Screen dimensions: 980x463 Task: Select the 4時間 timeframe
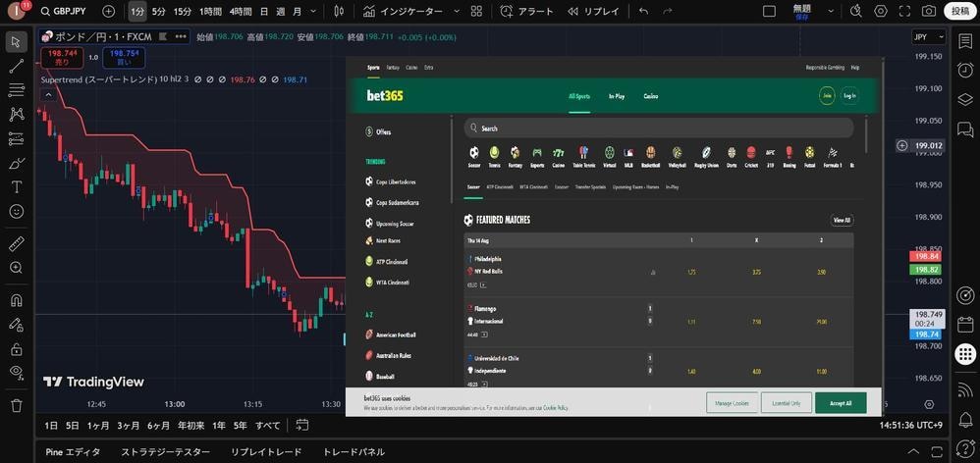(x=241, y=11)
